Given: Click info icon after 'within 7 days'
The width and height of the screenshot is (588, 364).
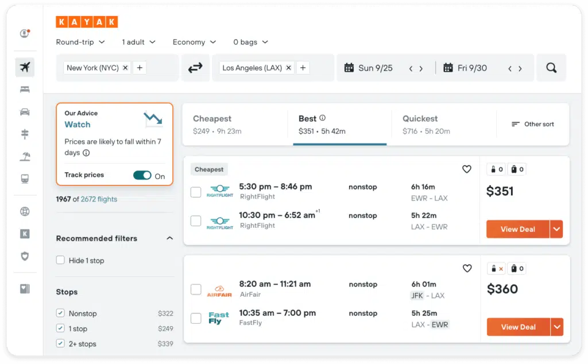Looking at the screenshot, I should pyautogui.click(x=86, y=153).
